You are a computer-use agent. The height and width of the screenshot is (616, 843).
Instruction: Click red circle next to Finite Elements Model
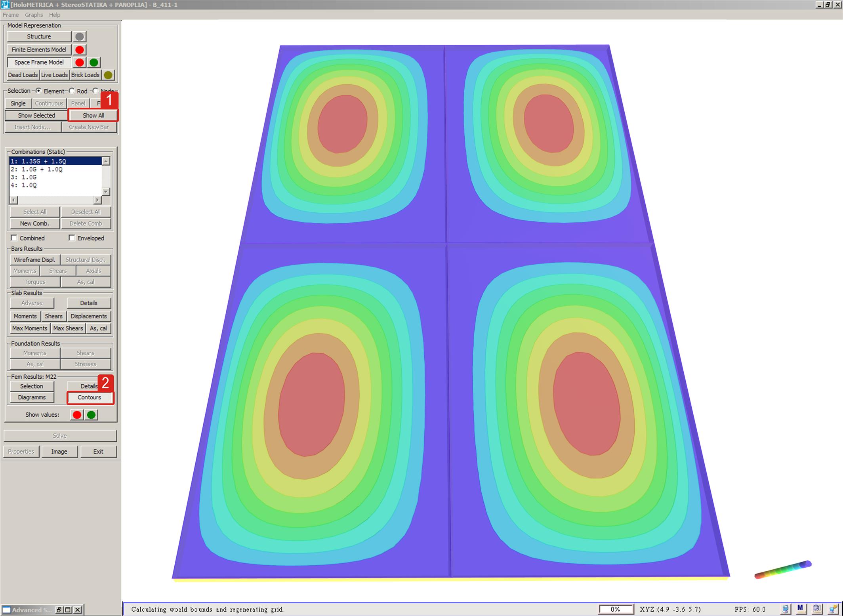tap(80, 50)
